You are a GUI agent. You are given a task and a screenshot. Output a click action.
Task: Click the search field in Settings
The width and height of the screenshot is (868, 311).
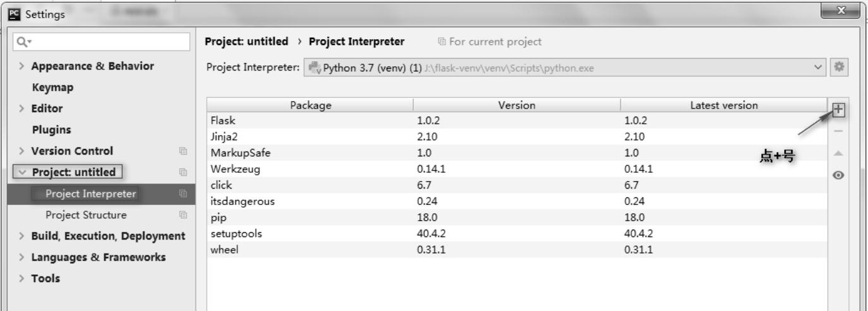(101, 42)
